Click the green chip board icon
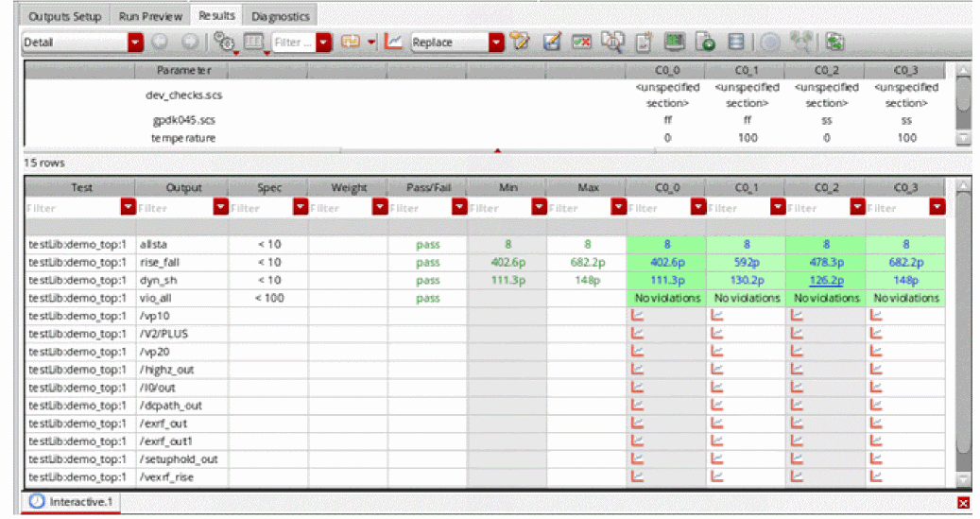 pyautogui.click(x=674, y=42)
